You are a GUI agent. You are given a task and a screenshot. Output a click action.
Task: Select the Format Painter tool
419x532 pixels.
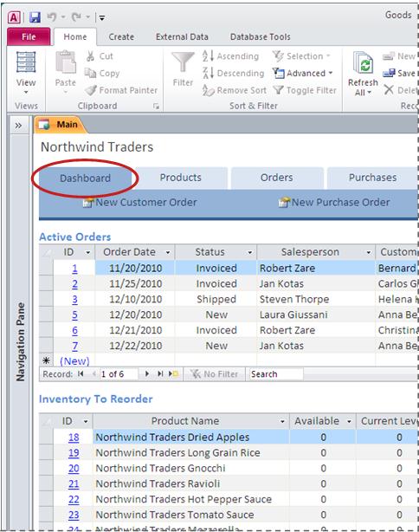121,90
